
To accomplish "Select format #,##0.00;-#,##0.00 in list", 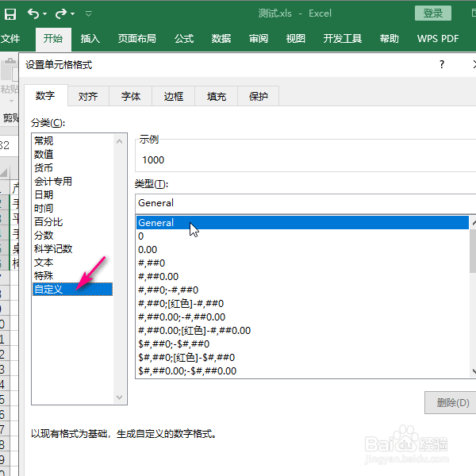I will (x=302, y=317).
